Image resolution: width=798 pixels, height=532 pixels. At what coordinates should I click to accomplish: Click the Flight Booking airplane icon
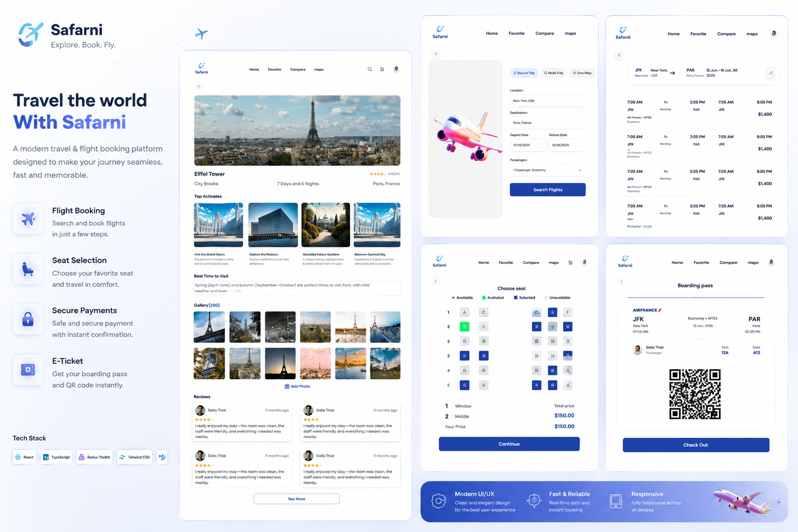coord(28,219)
